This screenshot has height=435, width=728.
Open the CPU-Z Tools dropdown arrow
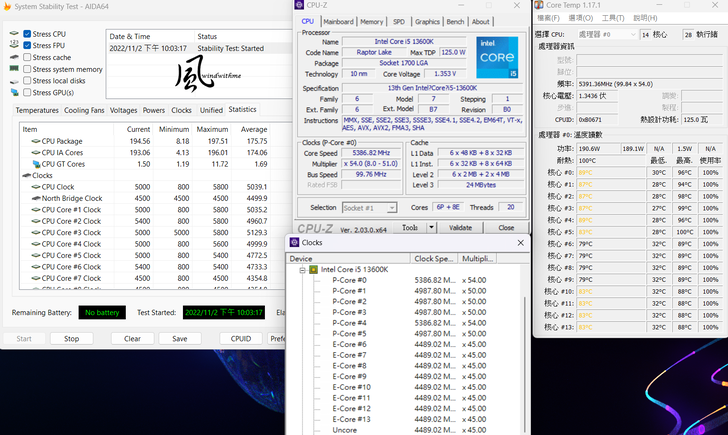(431, 228)
